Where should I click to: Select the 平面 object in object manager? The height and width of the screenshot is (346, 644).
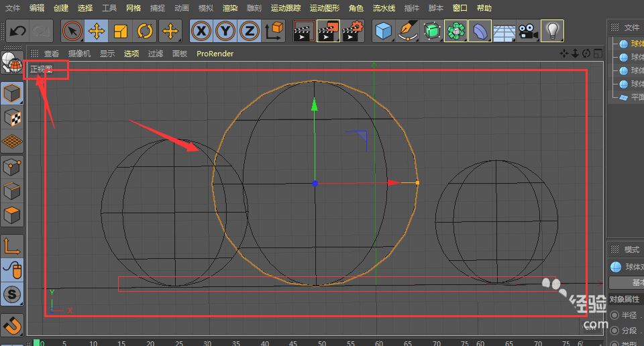coord(636,97)
